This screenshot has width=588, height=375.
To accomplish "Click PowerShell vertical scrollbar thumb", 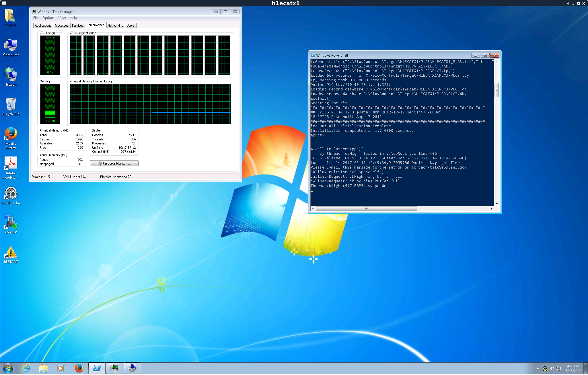I will 497,90.
